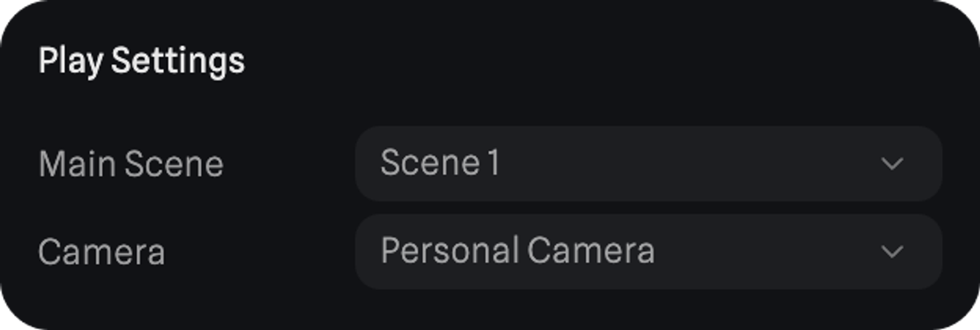Show the camera options list
This screenshot has height=330, width=980.
click(x=648, y=252)
